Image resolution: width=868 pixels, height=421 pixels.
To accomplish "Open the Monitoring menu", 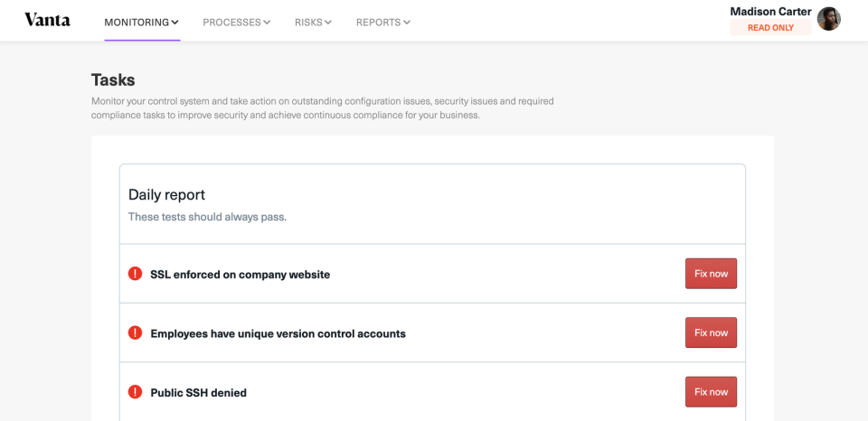I will (x=142, y=23).
